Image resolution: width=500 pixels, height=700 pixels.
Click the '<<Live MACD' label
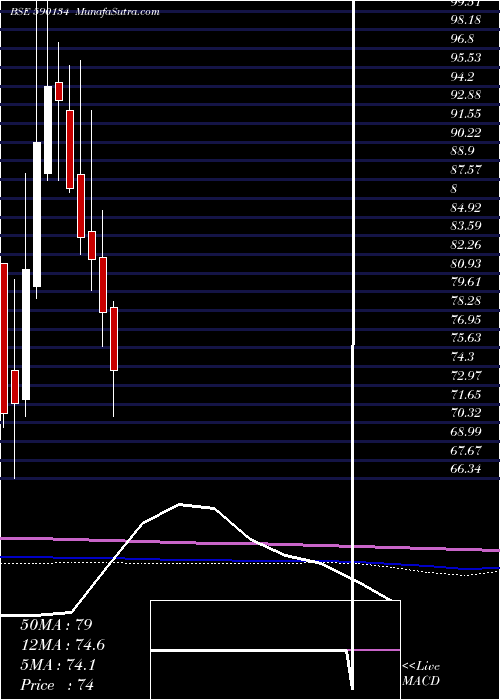click(x=421, y=673)
